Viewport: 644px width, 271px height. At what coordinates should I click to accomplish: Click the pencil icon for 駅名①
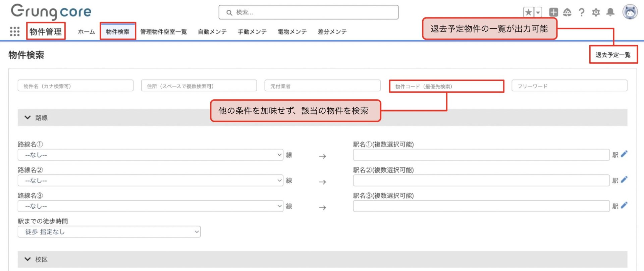(x=624, y=154)
